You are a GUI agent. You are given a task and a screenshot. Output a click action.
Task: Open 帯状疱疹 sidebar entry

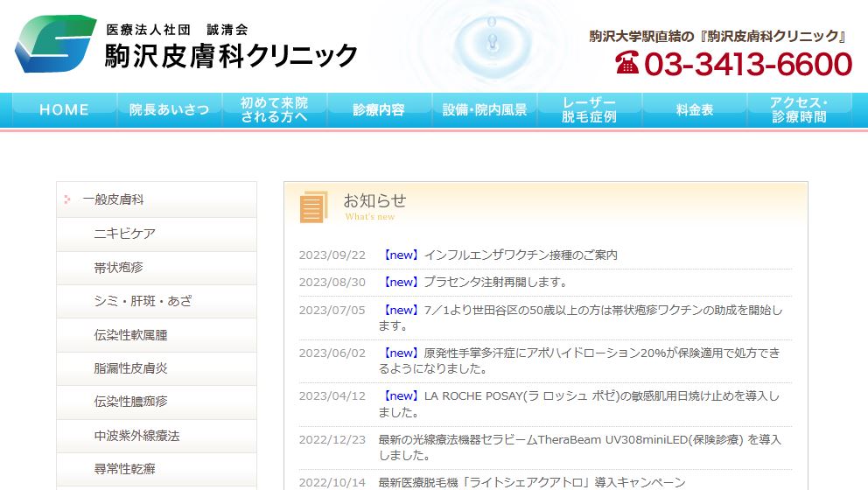[x=118, y=268]
